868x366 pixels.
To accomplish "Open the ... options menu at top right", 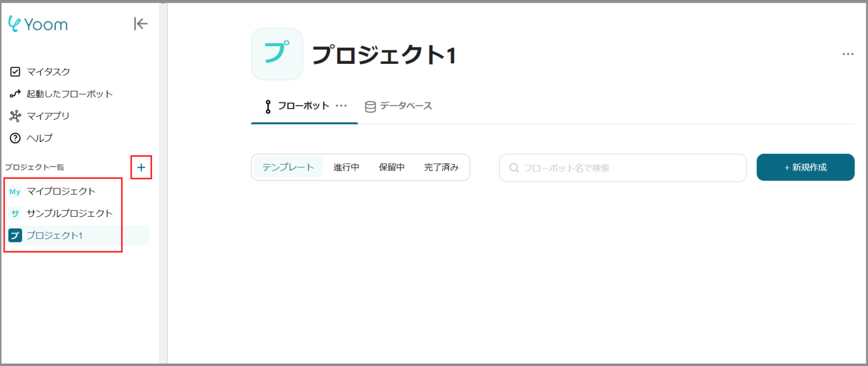I will coord(848,54).
